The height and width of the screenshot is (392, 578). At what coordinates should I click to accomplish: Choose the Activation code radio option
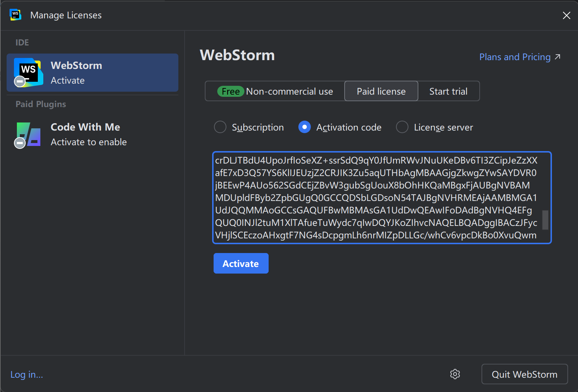[x=305, y=127]
